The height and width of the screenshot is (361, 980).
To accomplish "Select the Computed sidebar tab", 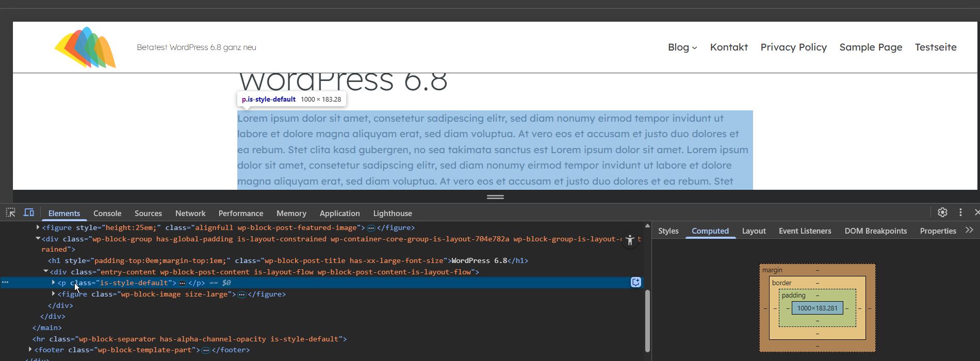I will (x=710, y=231).
